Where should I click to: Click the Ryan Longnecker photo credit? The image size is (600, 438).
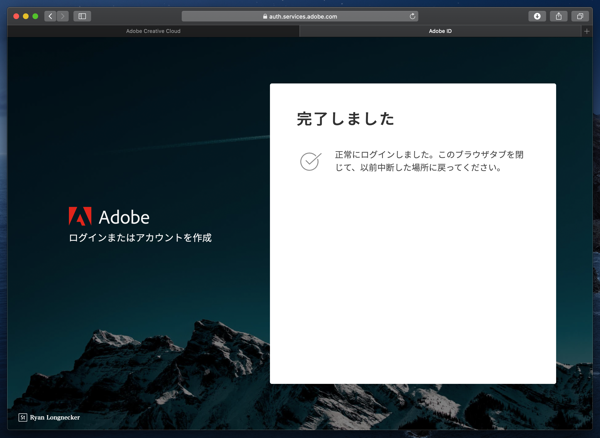55,417
